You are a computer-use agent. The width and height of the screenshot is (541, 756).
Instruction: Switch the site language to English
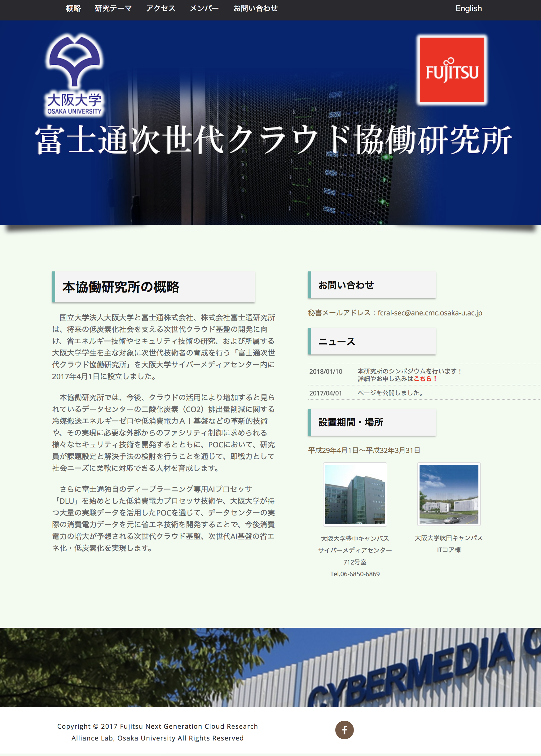click(x=468, y=8)
